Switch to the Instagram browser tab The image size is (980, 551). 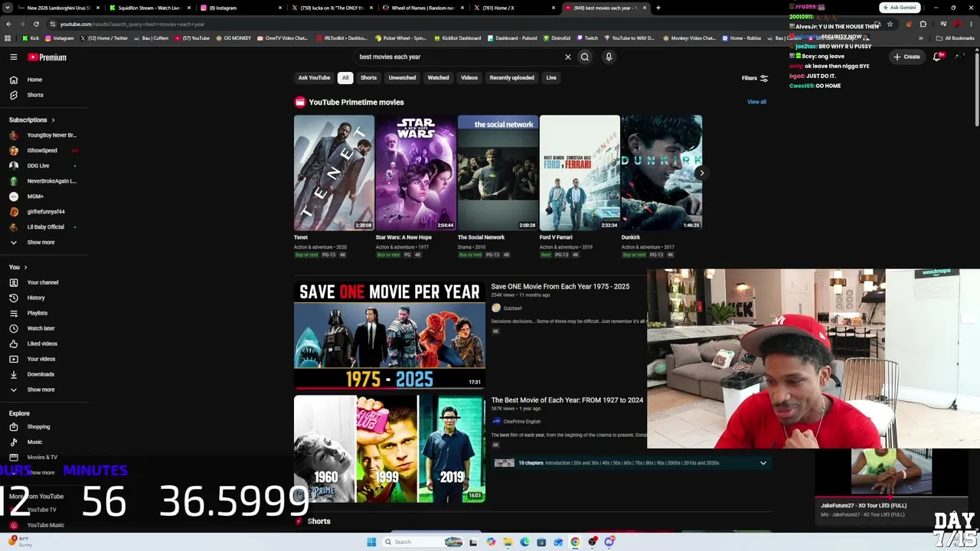(240, 8)
